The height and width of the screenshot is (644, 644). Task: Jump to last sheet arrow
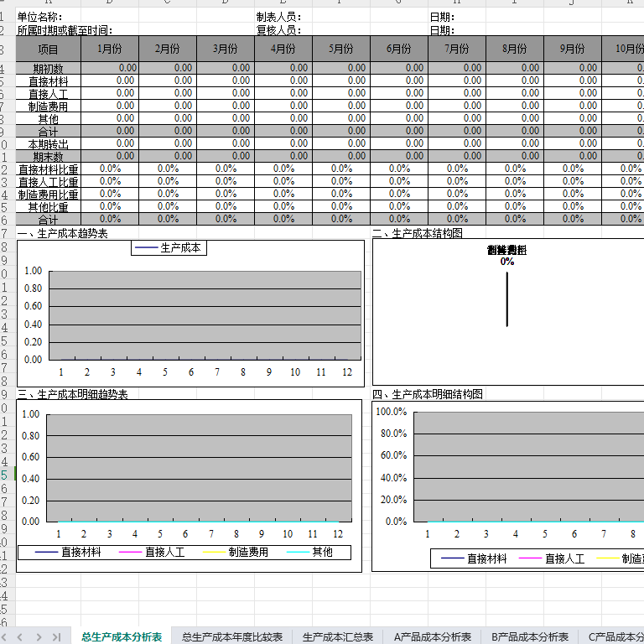pos(56,636)
